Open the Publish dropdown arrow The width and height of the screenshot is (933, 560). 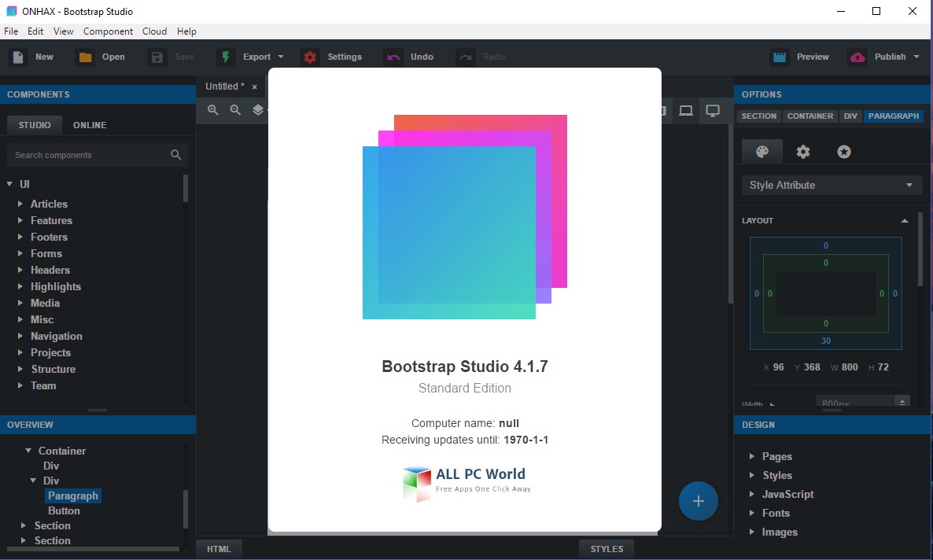coord(916,57)
